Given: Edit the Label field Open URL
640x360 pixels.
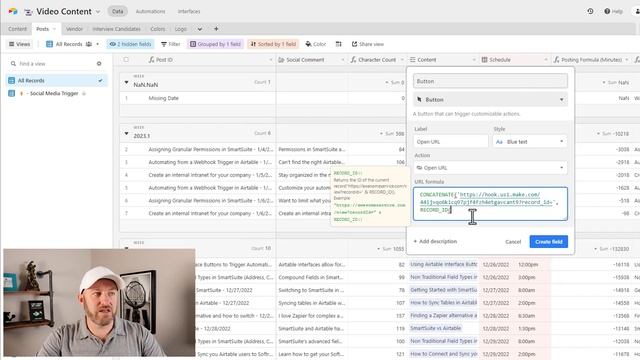Looking at the screenshot, I should [x=451, y=142].
